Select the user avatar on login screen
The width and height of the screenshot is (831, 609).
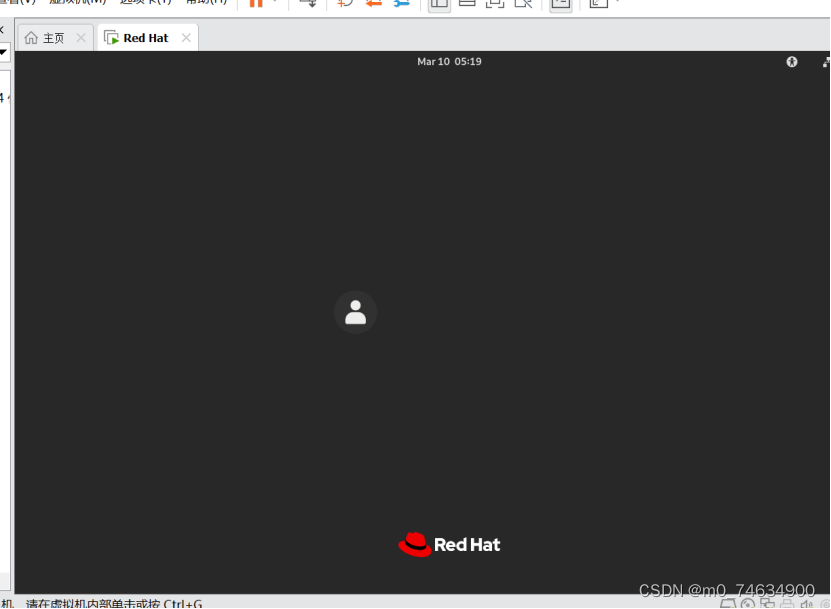pyautogui.click(x=356, y=312)
